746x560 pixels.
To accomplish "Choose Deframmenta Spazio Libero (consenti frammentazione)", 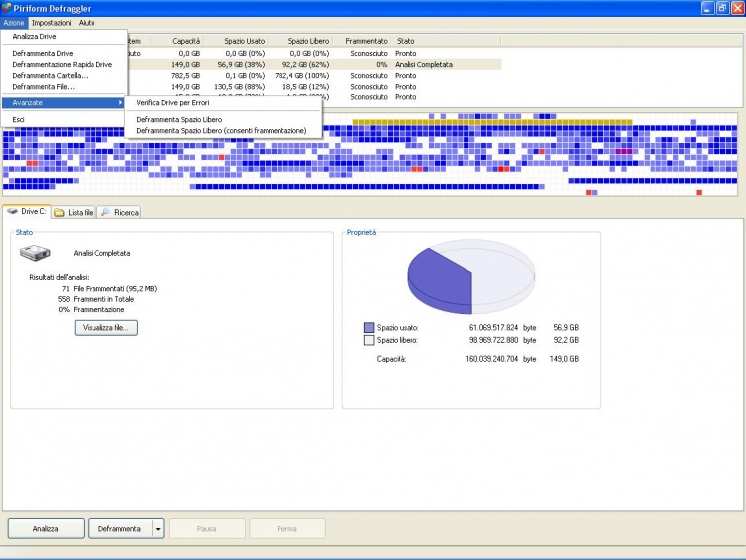I will pos(224,131).
